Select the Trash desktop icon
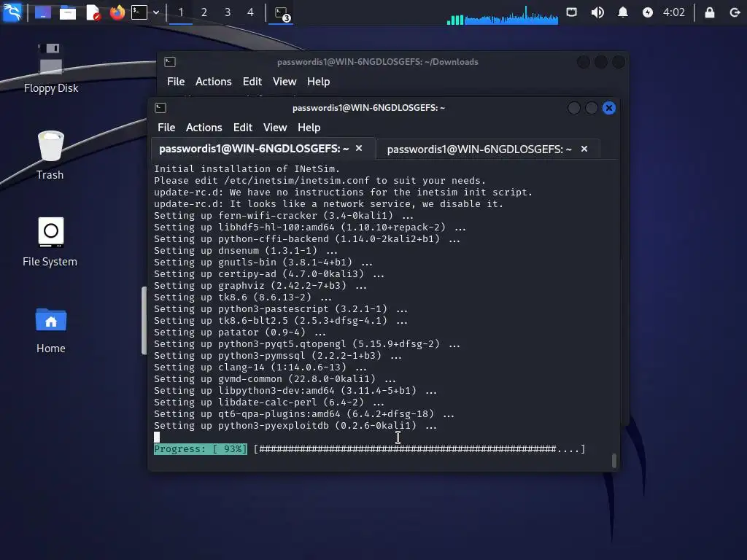This screenshot has height=560, width=747. 50,155
